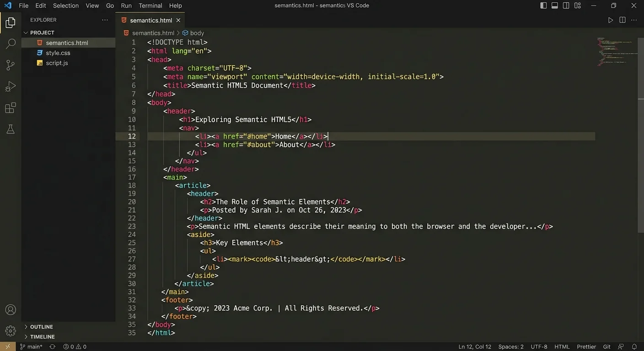Open the remote window indicator
Screen dimensions: 644x351
tap(8, 346)
